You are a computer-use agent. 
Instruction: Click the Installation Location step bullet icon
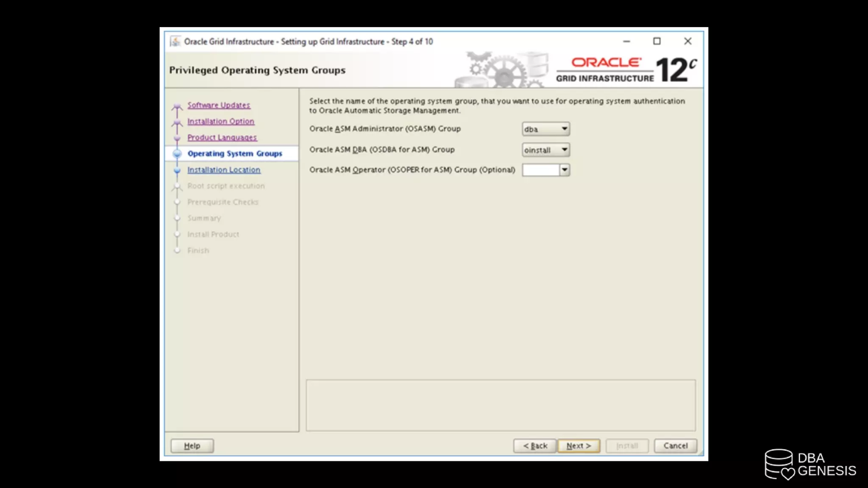pyautogui.click(x=177, y=170)
